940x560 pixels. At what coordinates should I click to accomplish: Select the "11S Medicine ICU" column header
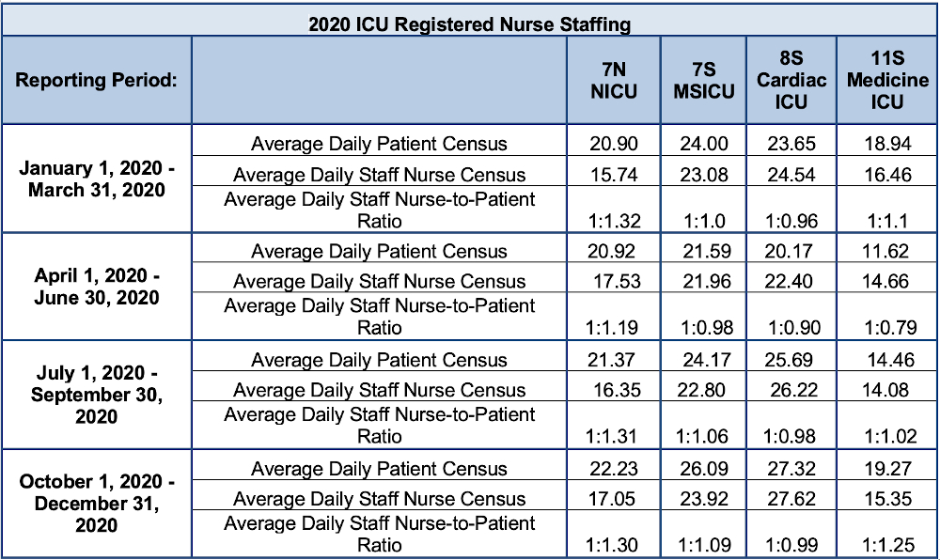(886, 80)
